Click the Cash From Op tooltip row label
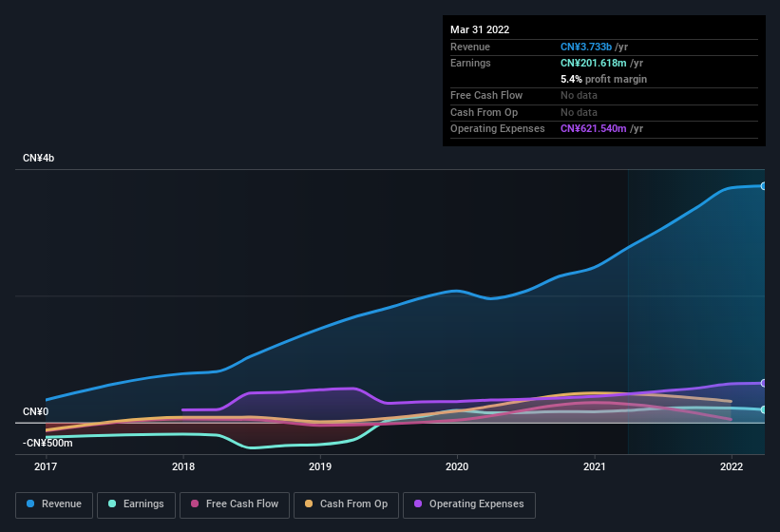Viewport: 780px width, 532px height. (x=484, y=112)
